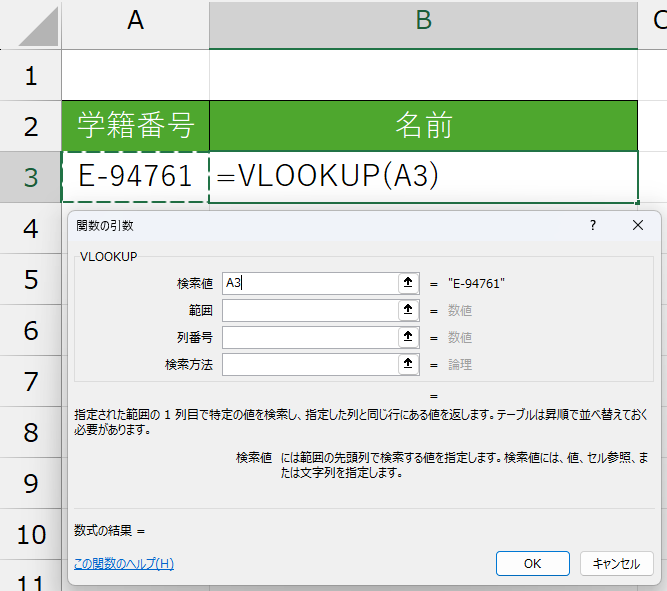667x591 pixels.
Task: Click the 範囲 argument input box
Action: pos(308,310)
